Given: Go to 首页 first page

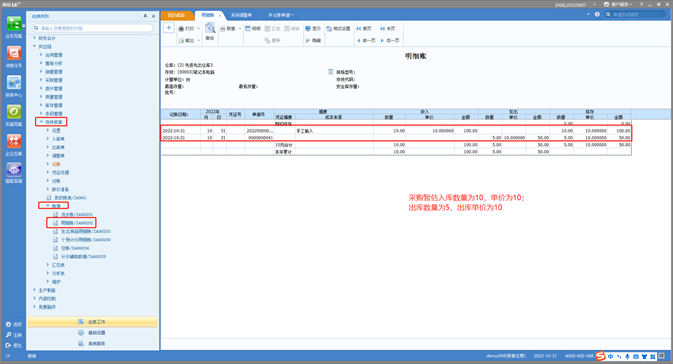Looking at the screenshot, I should coord(364,28).
